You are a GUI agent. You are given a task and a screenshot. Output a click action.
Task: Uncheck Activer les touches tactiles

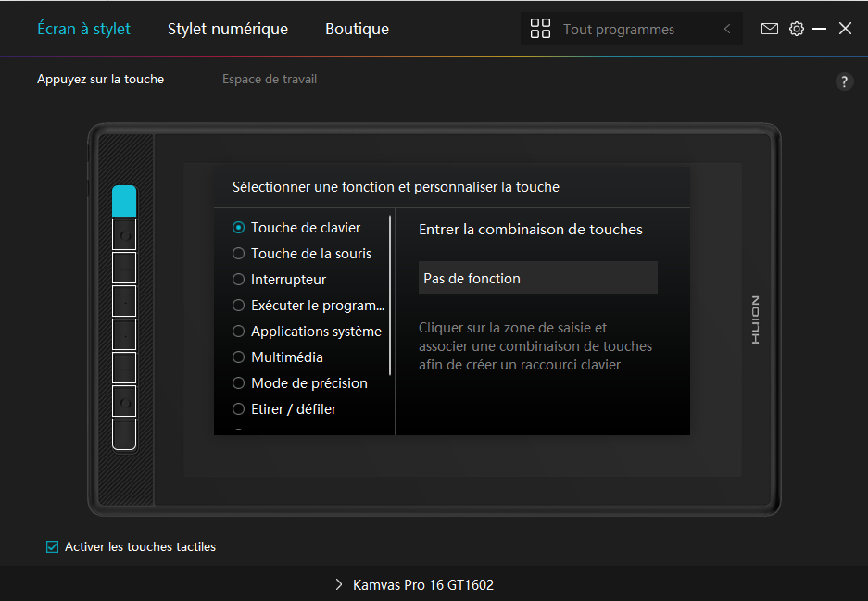tap(53, 547)
